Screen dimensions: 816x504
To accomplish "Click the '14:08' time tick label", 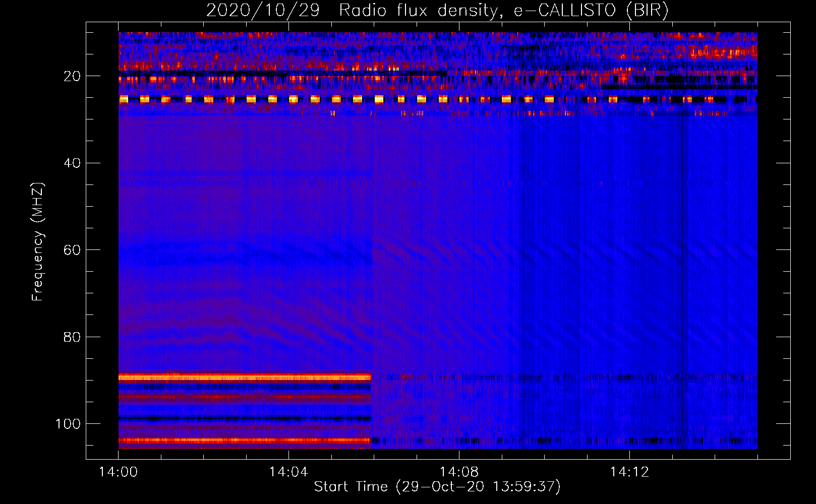I will (x=459, y=472).
